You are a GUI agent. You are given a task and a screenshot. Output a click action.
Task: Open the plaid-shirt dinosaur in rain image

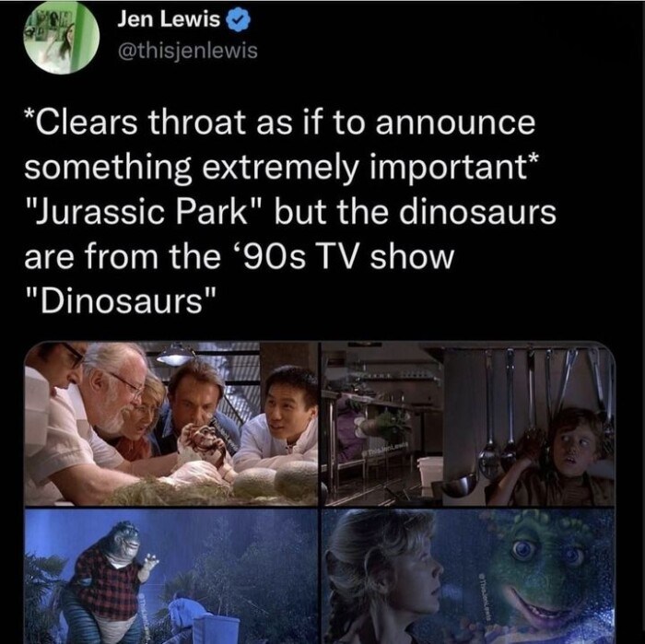[171, 576]
